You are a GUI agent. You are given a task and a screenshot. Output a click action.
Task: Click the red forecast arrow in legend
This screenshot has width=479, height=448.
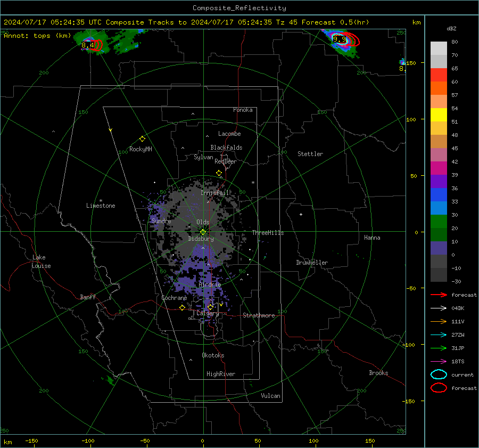tap(439, 295)
